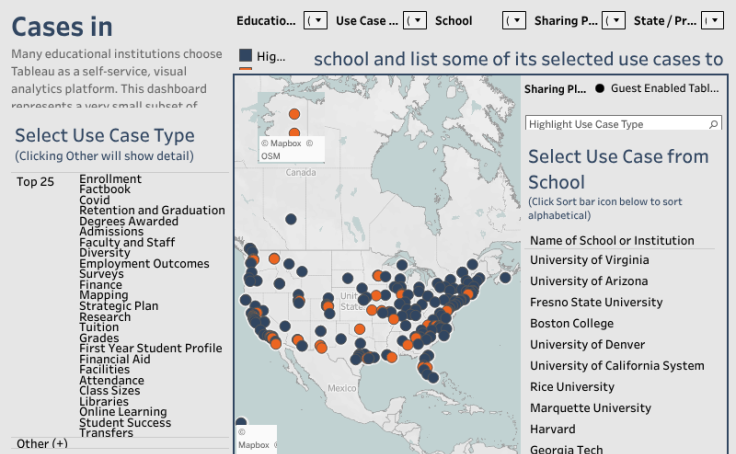Image resolution: width=736 pixels, height=454 pixels.
Task: Select Facilities use case type
Action: coord(104,369)
